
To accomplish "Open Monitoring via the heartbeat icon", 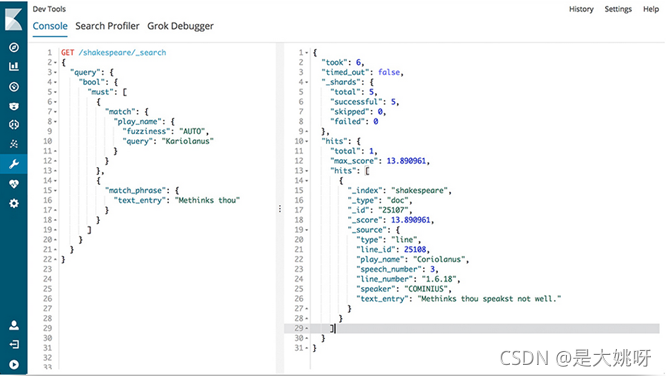I will [x=14, y=184].
